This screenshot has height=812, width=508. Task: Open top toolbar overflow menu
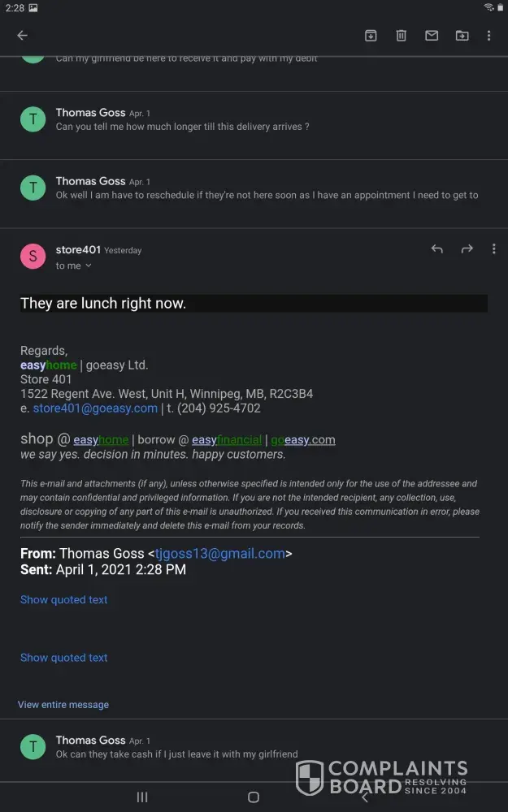coord(488,36)
